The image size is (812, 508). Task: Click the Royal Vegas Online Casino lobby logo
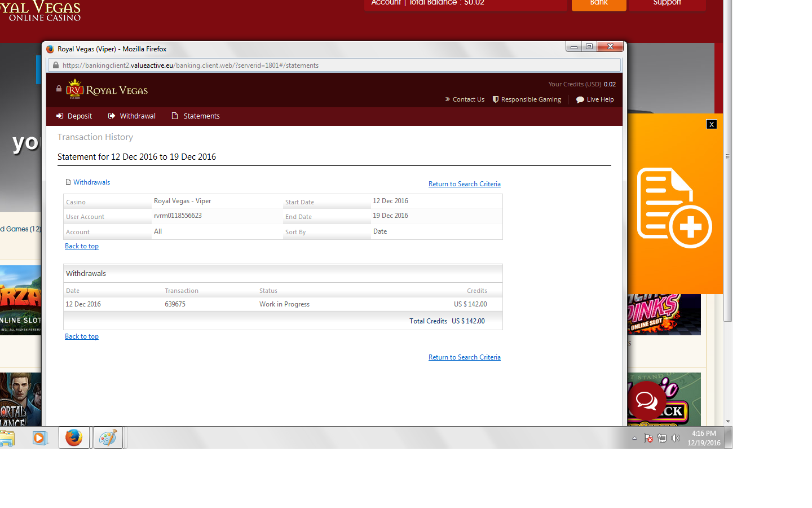41,11
